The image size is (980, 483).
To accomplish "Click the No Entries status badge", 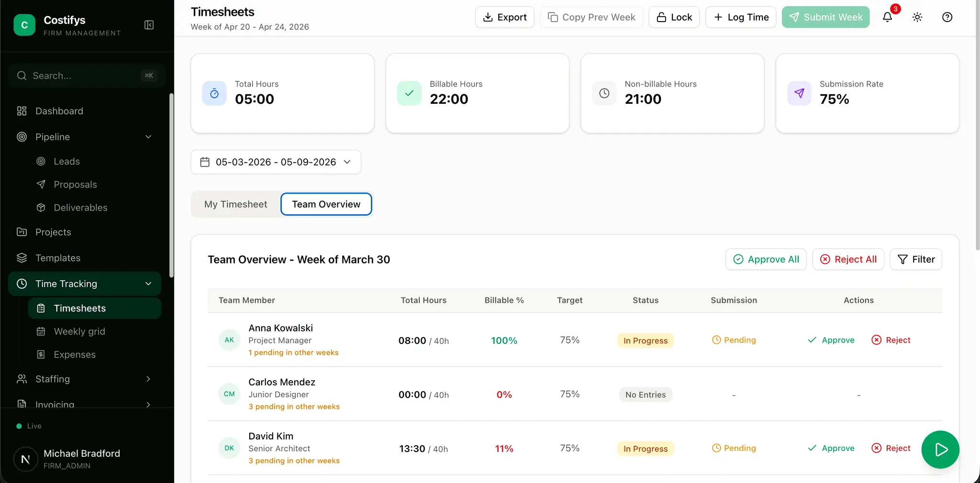I will (x=646, y=395).
